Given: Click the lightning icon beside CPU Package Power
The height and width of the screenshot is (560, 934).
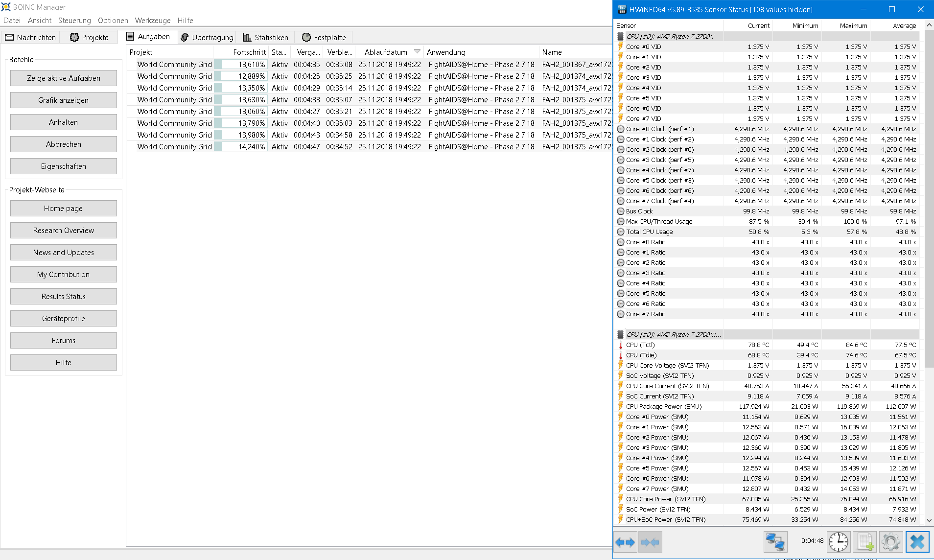Looking at the screenshot, I should pyautogui.click(x=621, y=406).
